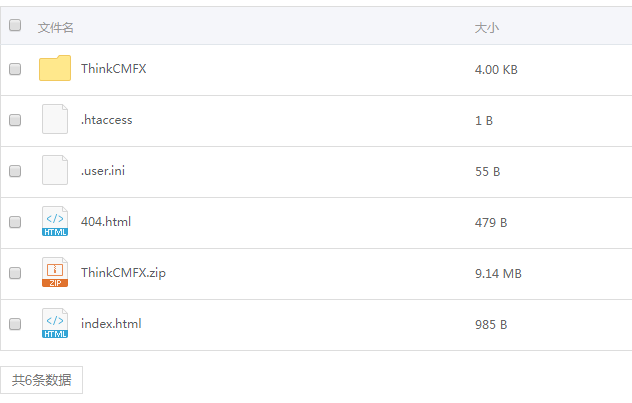Click the index.html HTML file icon
This screenshot has width=632, height=403.
(x=55, y=324)
